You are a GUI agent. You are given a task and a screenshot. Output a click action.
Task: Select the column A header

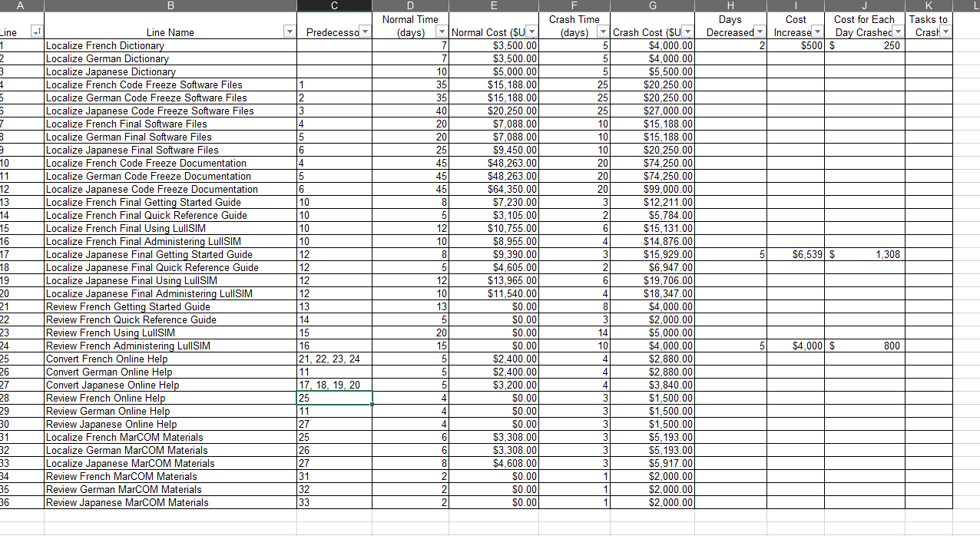point(21,5)
